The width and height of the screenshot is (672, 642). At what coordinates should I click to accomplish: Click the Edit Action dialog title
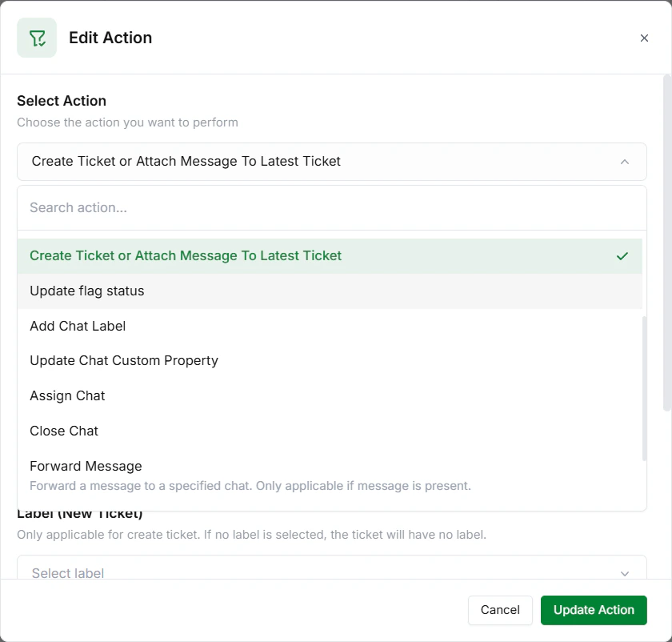click(110, 38)
